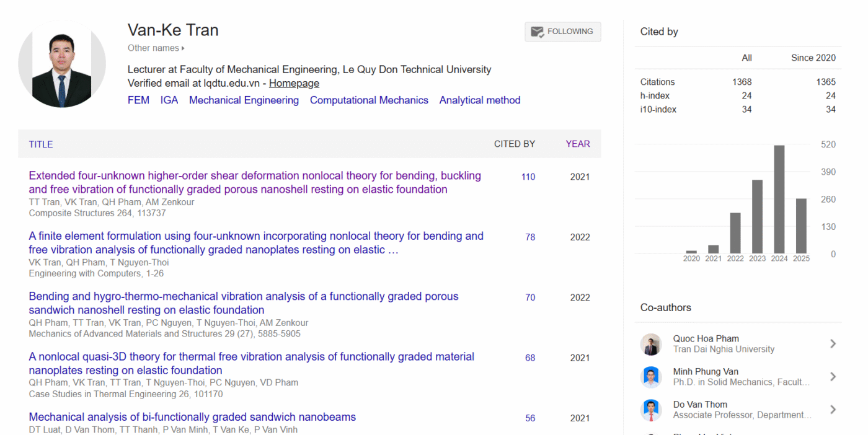Click Quoc Hoa Pham's avatar
868x435 pixels.
pyautogui.click(x=651, y=344)
